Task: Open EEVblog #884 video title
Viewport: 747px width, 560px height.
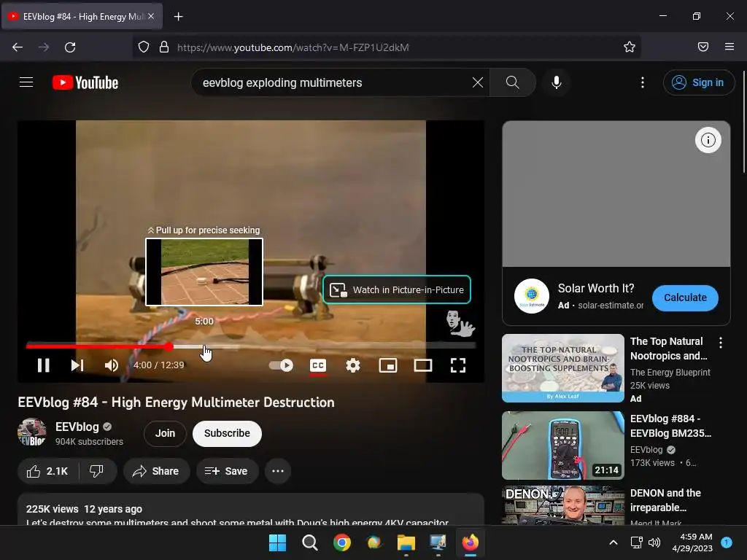Action: click(670, 426)
